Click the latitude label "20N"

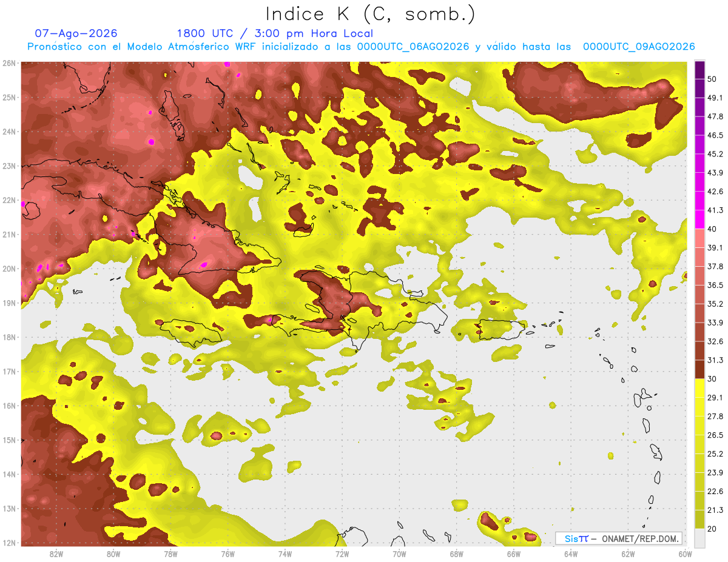pyautogui.click(x=9, y=269)
